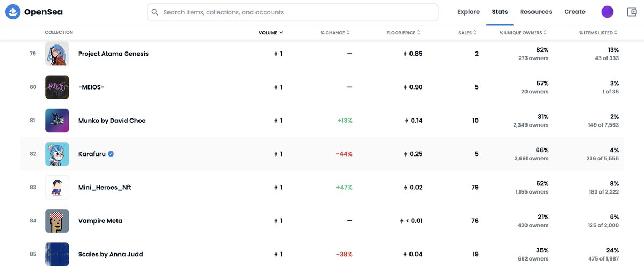Click 149 of 7,563 listed text
The image size is (644, 275).
pyautogui.click(x=602, y=125)
